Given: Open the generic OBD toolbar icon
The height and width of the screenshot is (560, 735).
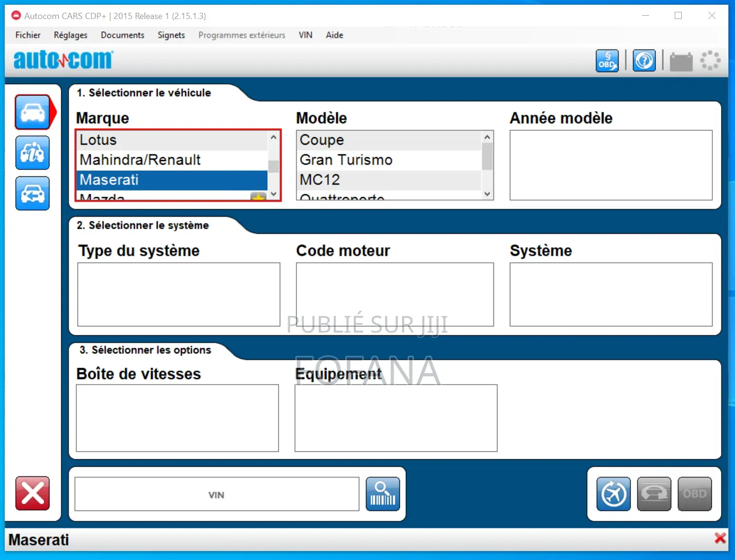Looking at the screenshot, I should pos(607,61).
